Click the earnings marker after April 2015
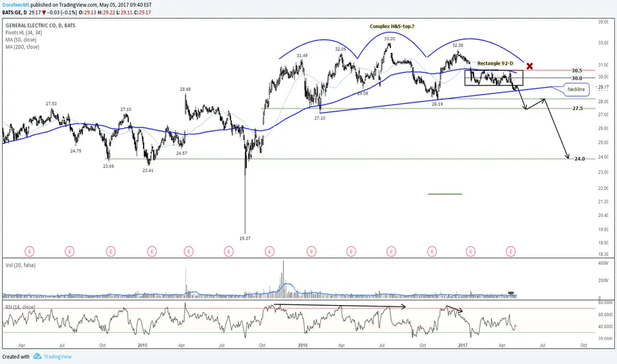Screen dimensions: 617x364 [189, 251]
